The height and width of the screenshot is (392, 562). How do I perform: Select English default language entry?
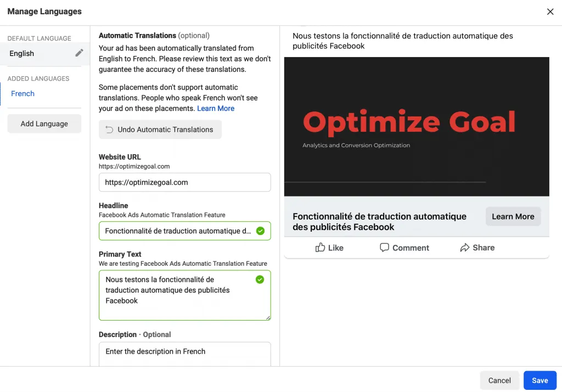(45, 53)
